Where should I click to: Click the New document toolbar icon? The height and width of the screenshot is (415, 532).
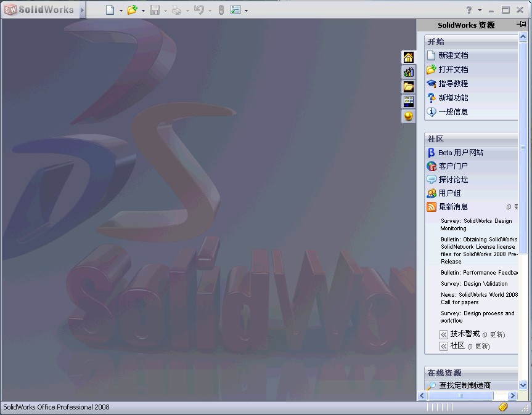(x=110, y=10)
